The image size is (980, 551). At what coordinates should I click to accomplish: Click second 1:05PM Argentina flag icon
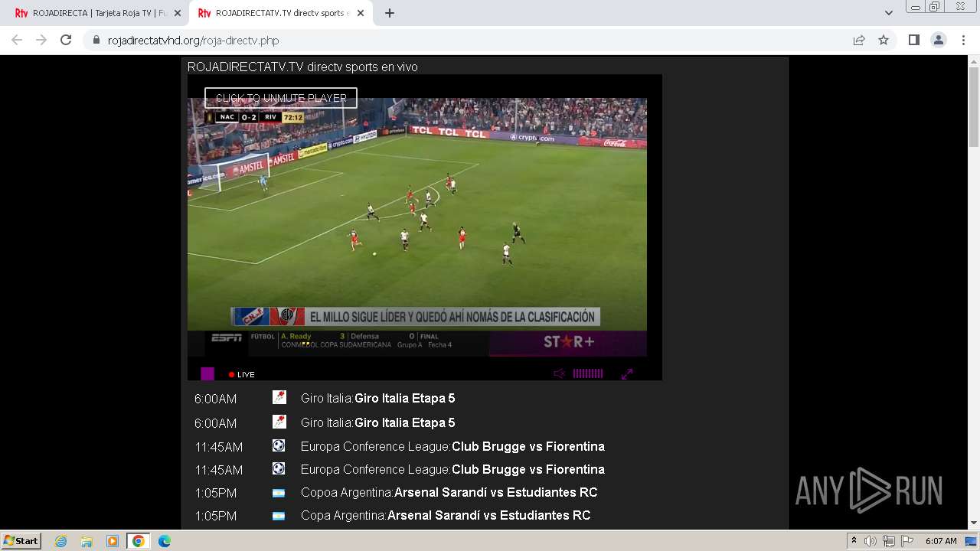point(279,516)
